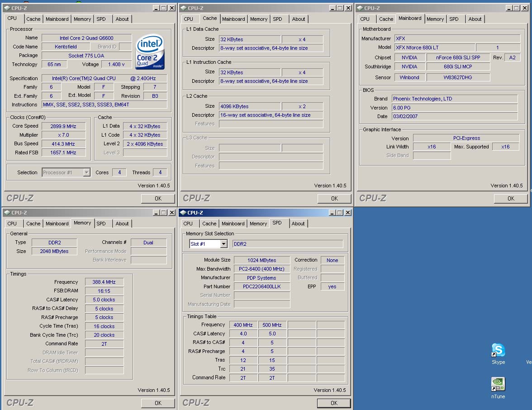Screen dimensions: 532x410
Task: Click the XFX Nforce 680i LT model field
Action: 435,48
